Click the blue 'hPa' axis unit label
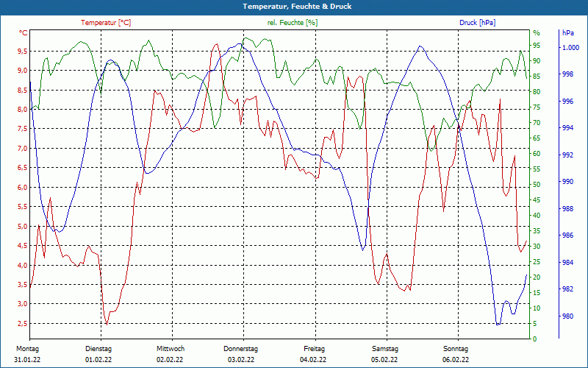Screen dimensions: 588x368 pyautogui.click(x=568, y=33)
